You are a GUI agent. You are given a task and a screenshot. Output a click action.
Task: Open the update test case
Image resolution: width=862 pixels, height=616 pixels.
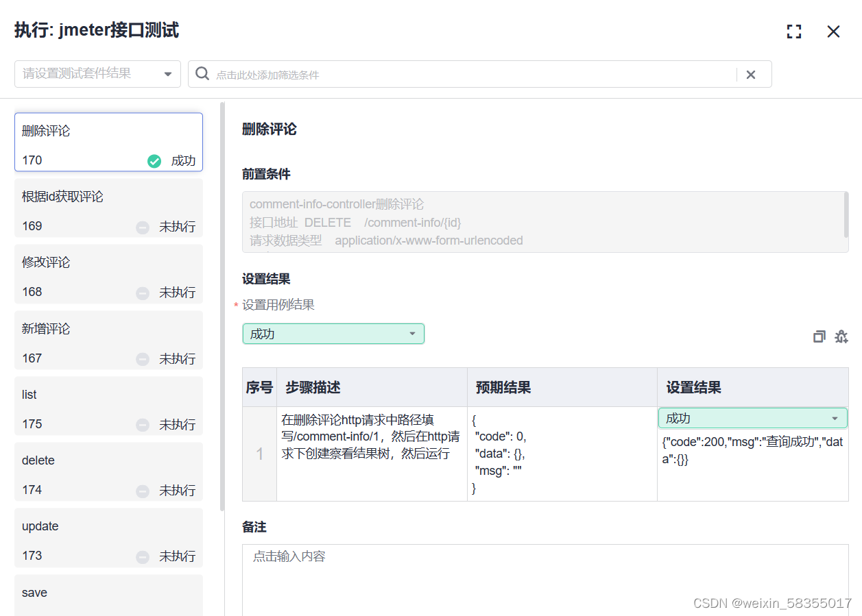pyautogui.click(x=108, y=537)
